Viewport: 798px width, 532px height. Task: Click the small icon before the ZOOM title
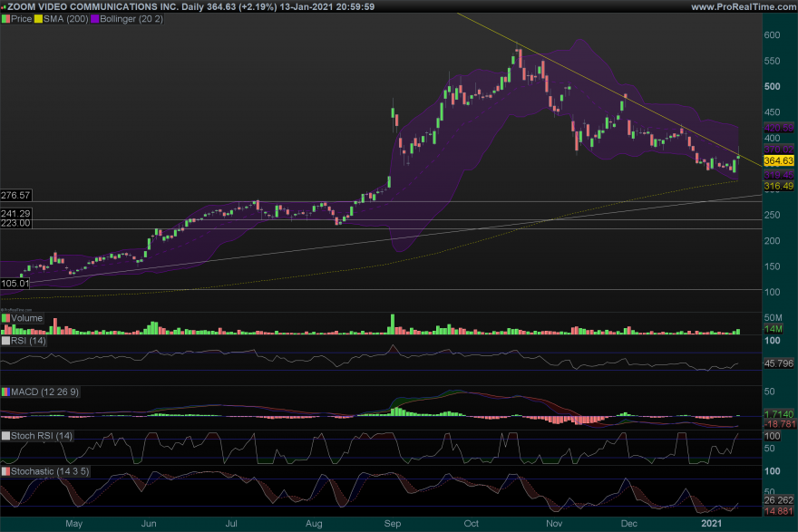coord(4,6)
